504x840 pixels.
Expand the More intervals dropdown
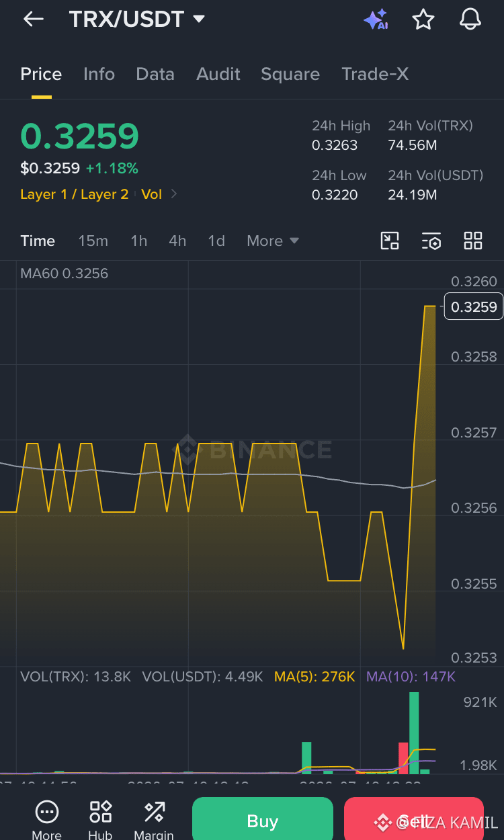(x=273, y=241)
